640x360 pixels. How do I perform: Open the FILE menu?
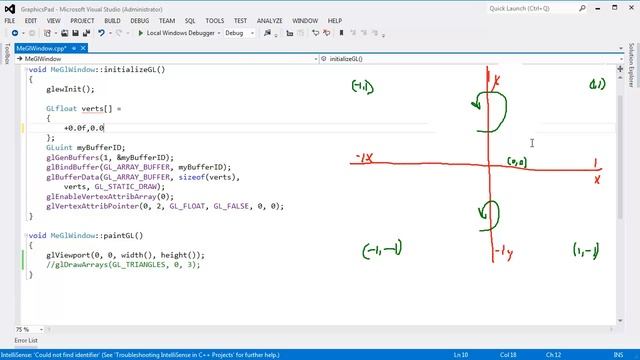(x=10, y=20)
